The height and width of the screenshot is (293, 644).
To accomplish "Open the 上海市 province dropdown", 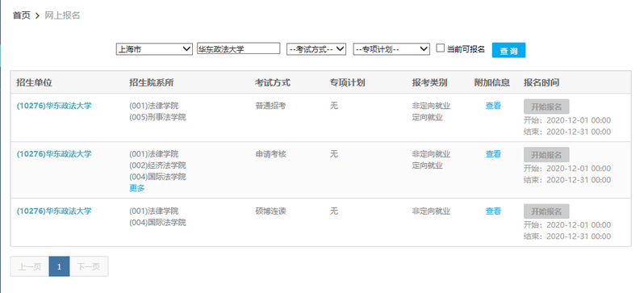I will point(154,49).
